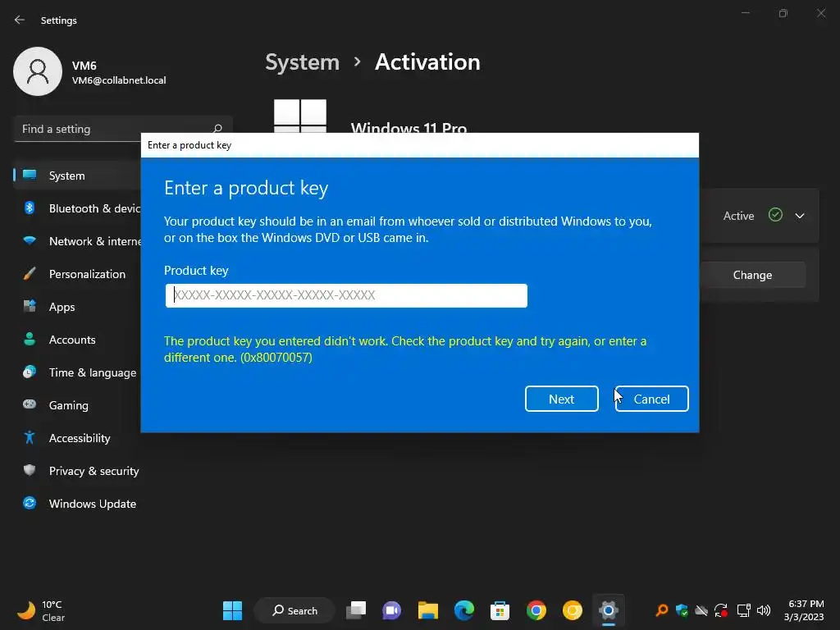Screen dimensions: 840x630
Task: Open Bluetooth & devices settings
Action: (x=78, y=208)
